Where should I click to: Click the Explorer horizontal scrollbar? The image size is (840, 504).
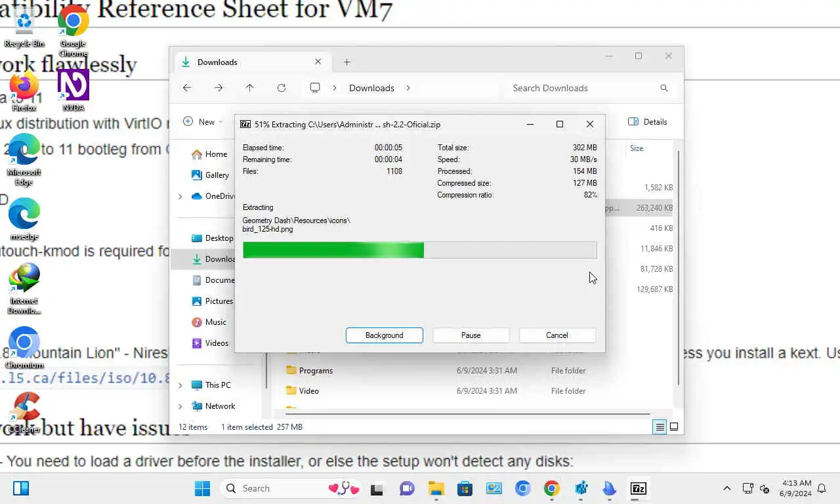coord(467,414)
